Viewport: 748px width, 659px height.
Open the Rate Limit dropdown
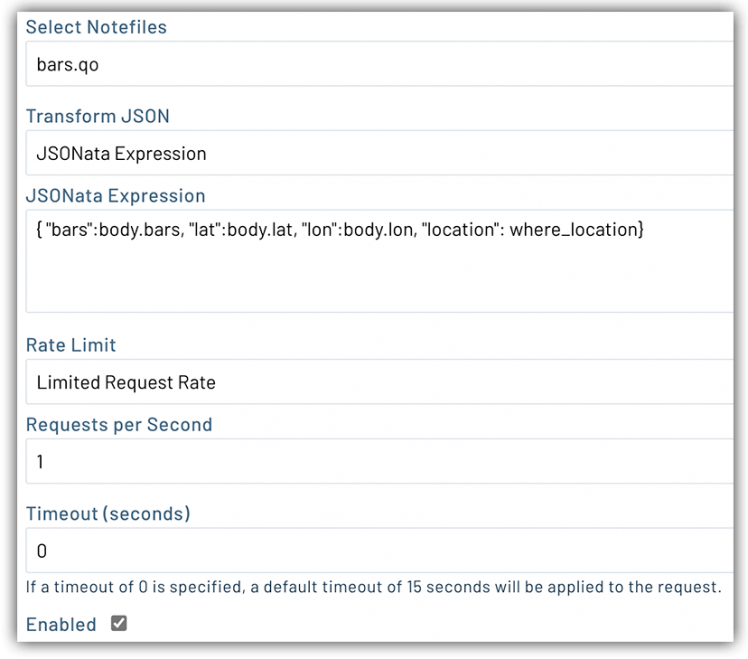[x=380, y=382]
